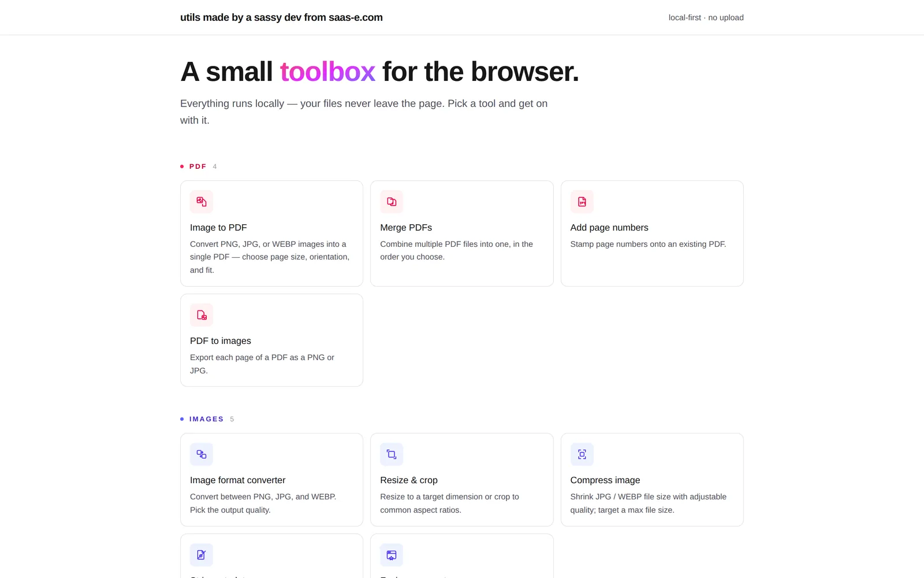
Task: Click the Image format converter icon
Action: pyautogui.click(x=202, y=454)
